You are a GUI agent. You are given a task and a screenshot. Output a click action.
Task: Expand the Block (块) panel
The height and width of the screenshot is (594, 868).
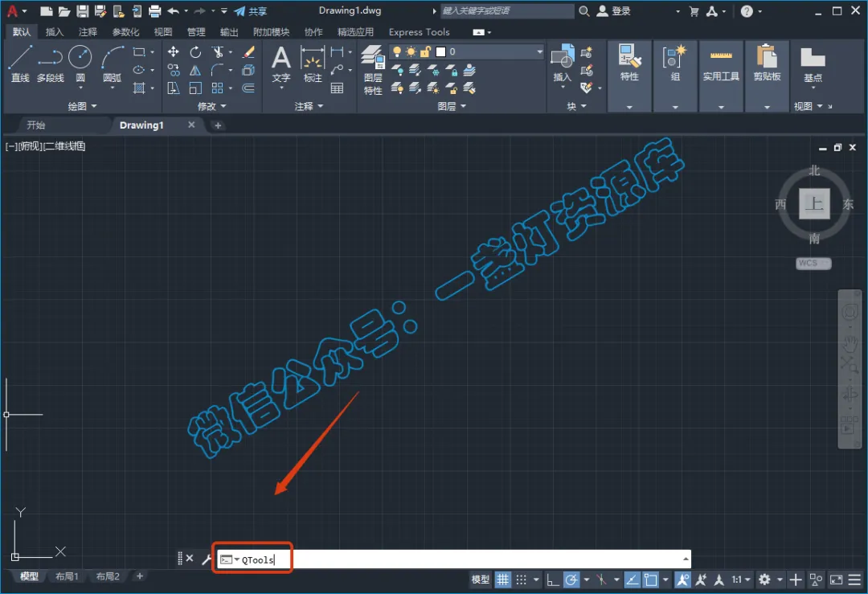pyautogui.click(x=576, y=106)
